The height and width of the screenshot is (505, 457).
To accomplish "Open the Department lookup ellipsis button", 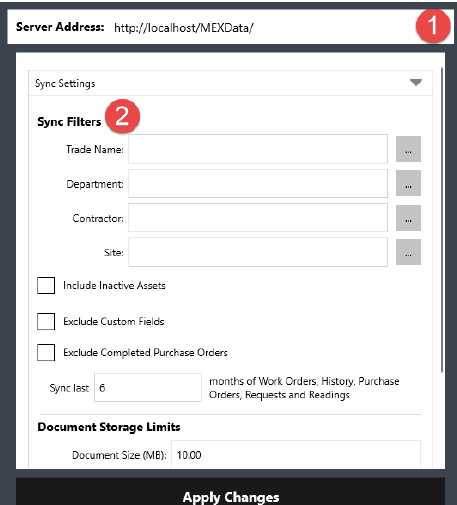I will (x=408, y=183).
